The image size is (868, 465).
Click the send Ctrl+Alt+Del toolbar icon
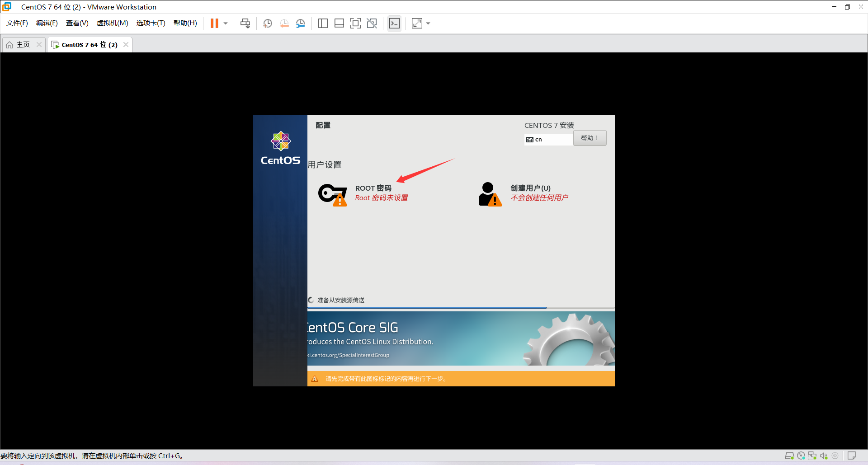point(245,23)
